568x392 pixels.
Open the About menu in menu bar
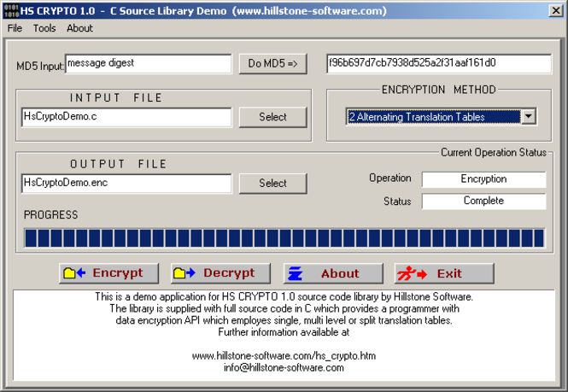point(79,28)
